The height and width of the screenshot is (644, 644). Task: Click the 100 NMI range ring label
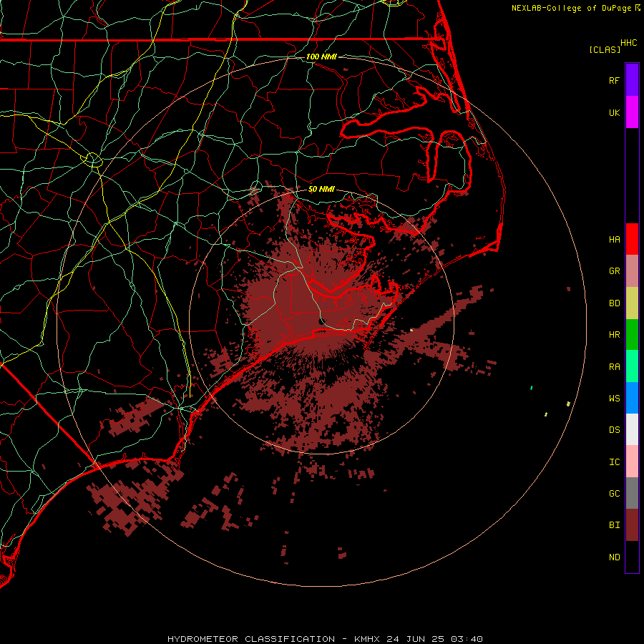(321, 57)
